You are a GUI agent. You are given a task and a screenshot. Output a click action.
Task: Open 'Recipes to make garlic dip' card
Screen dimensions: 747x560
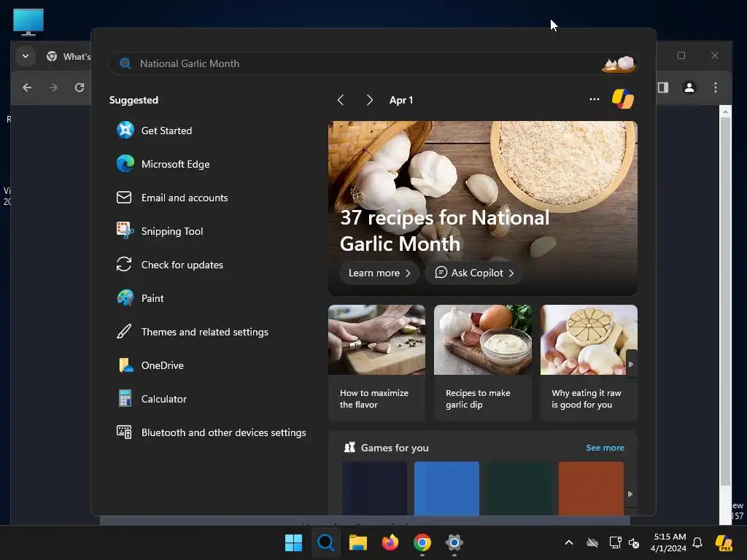tap(483, 363)
